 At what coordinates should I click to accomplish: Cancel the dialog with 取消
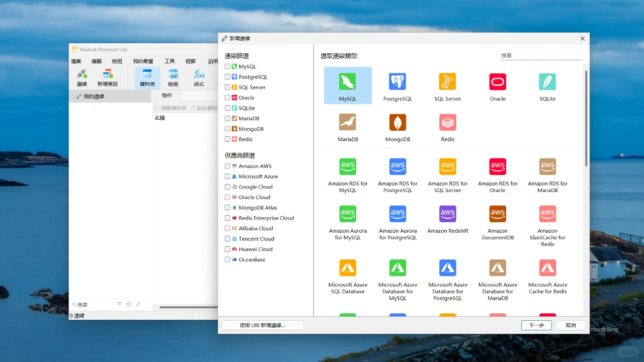571,325
